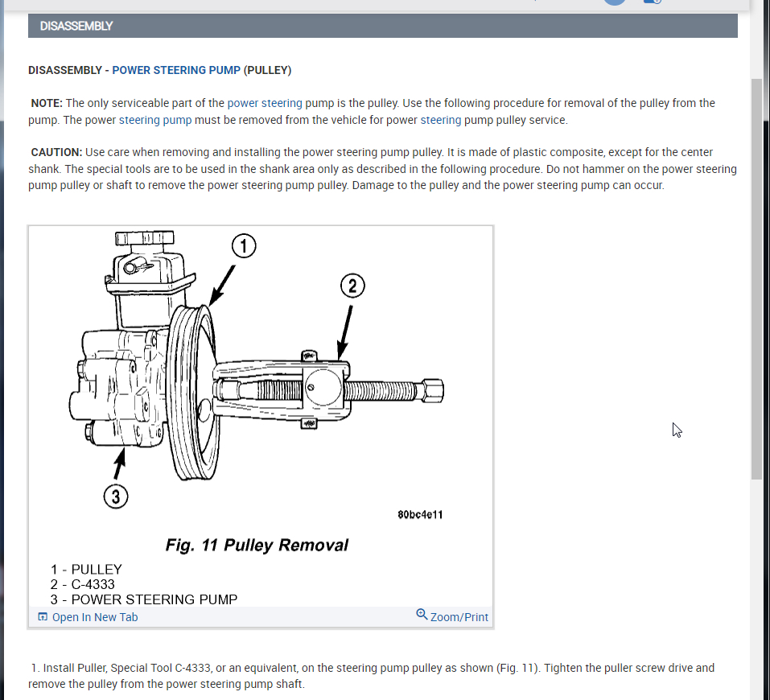Follow the 'steering pump' link in NOTE
Screen dimensions: 770x700
coord(155,120)
